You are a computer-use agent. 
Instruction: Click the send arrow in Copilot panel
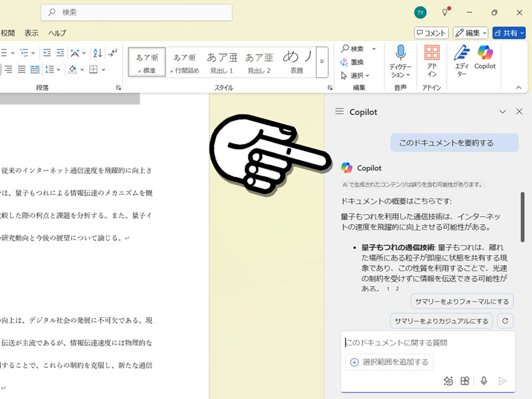[x=502, y=380]
